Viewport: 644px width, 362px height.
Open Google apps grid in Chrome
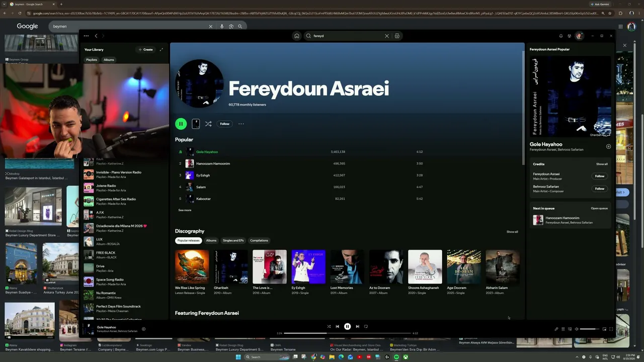coord(620,26)
